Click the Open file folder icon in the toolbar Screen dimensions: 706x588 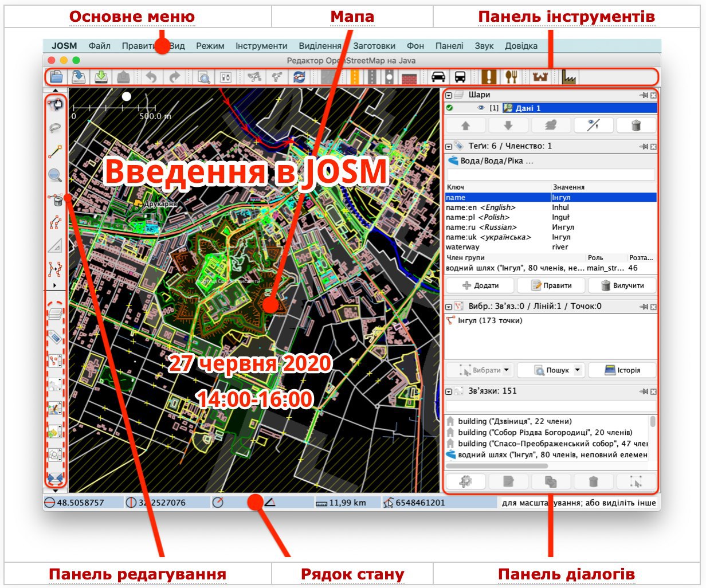56,77
